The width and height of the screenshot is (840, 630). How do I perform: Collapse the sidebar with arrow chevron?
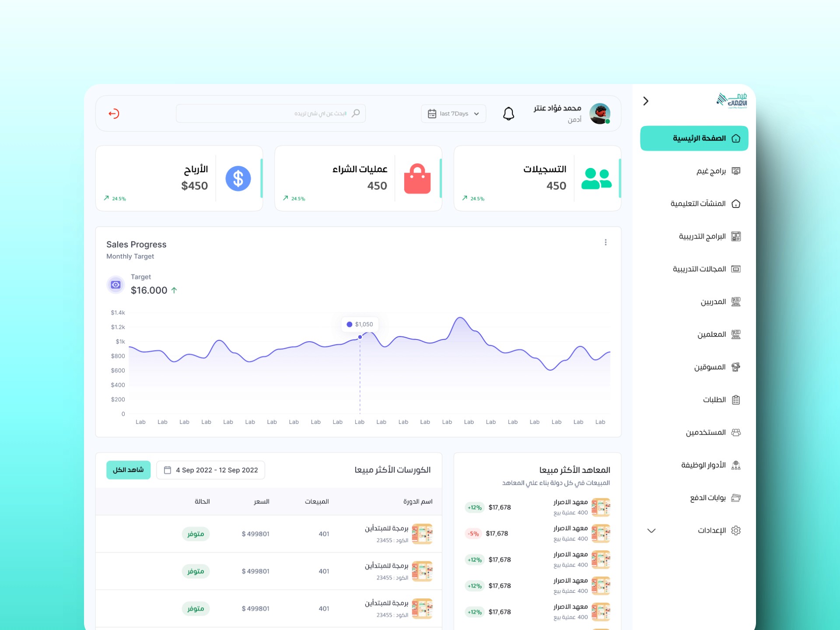tap(646, 101)
